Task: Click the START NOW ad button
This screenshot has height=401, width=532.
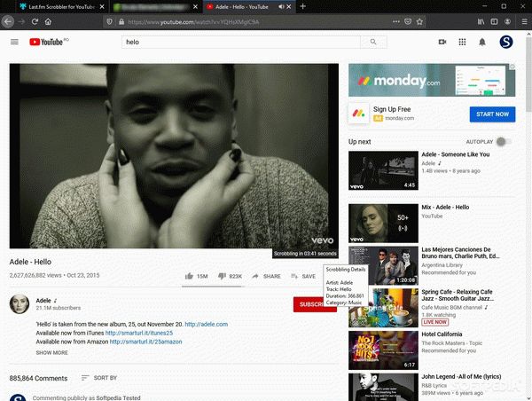Action: pyautogui.click(x=492, y=114)
